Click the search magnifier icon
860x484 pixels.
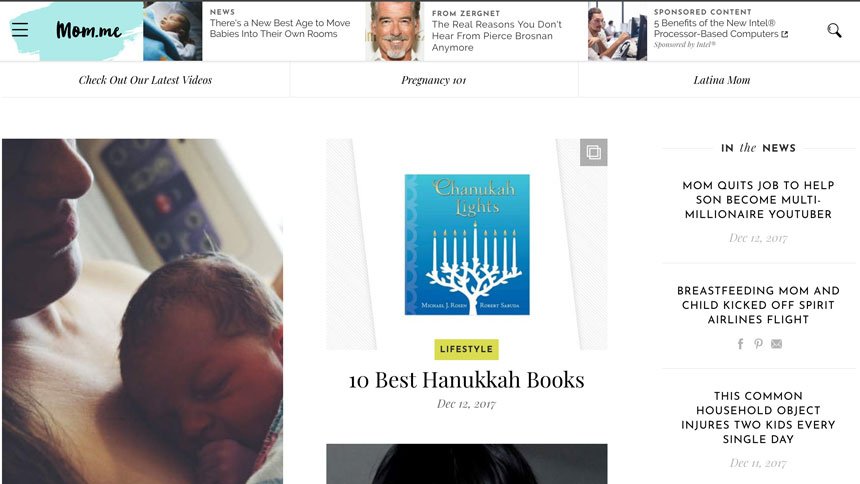(834, 30)
